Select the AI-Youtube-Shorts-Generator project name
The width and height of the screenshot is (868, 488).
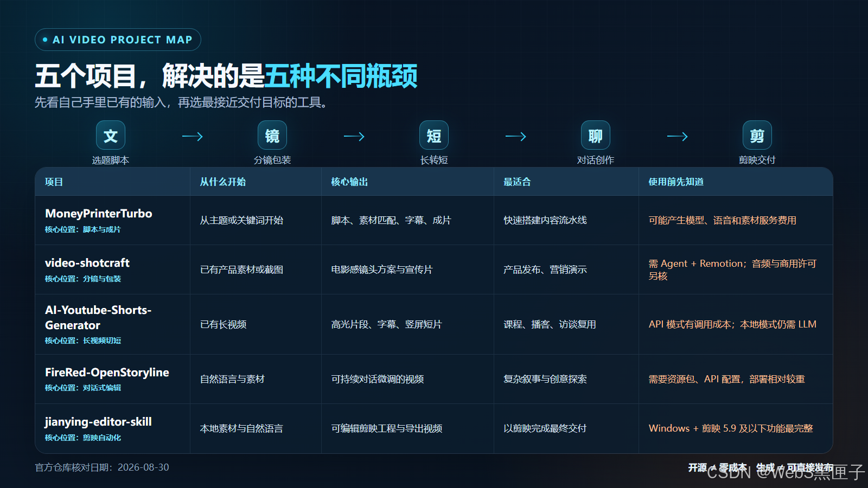tap(98, 318)
